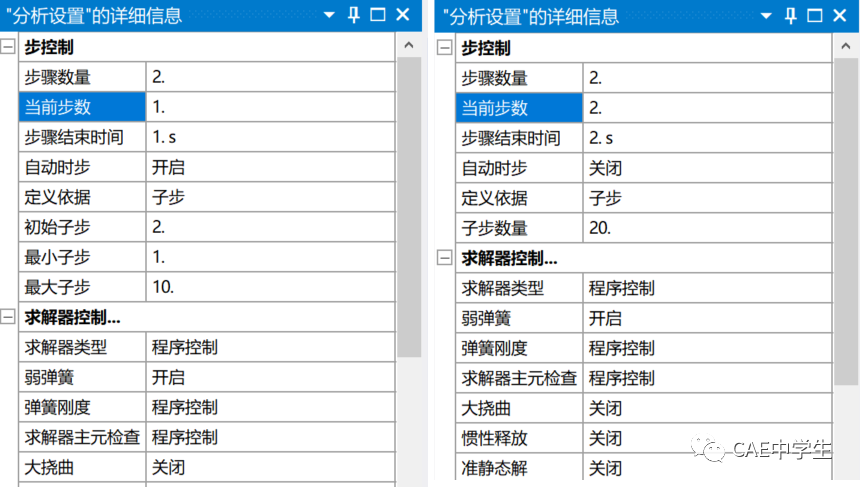The height and width of the screenshot is (487, 860).
Task: Close the right details panel
Action: [x=840, y=15]
